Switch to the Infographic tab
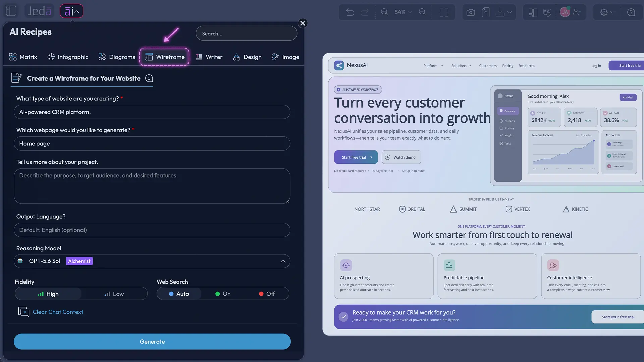644x362 pixels. pyautogui.click(x=68, y=57)
